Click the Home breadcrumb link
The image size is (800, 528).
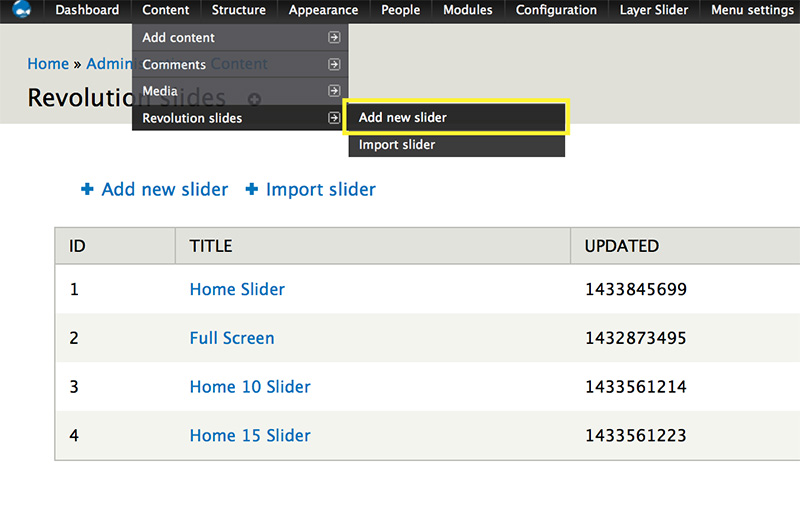(x=48, y=64)
